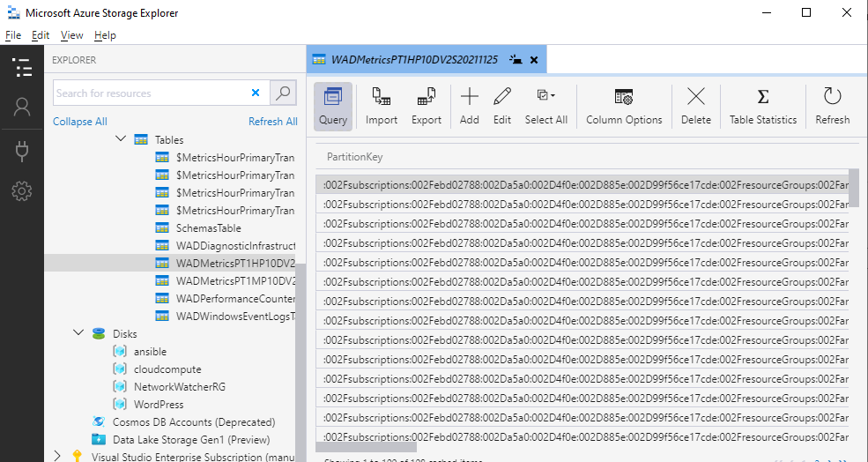Open Column Options

(x=624, y=107)
